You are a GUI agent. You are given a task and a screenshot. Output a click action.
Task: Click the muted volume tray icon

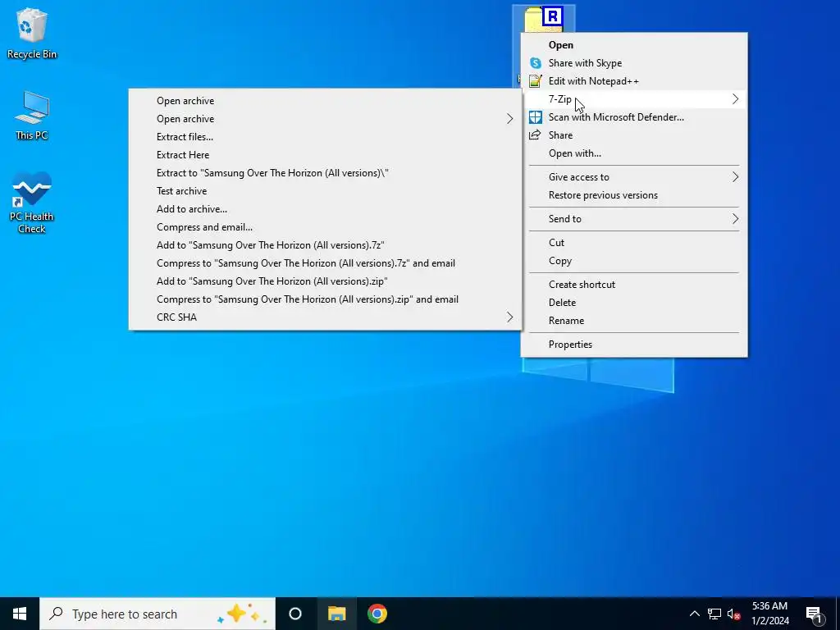click(734, 614)
